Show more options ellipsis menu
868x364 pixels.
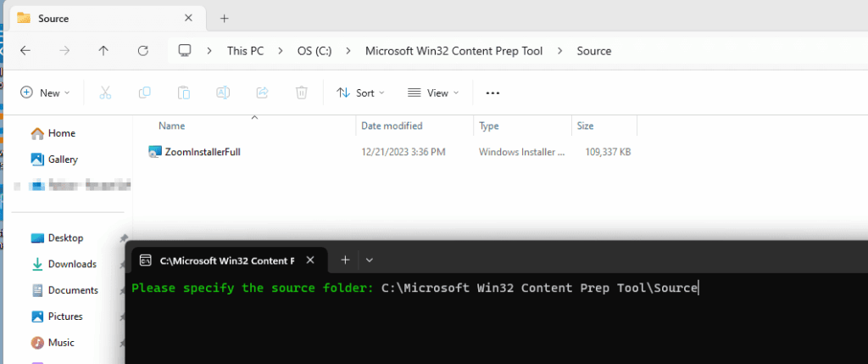pos(492,92)
